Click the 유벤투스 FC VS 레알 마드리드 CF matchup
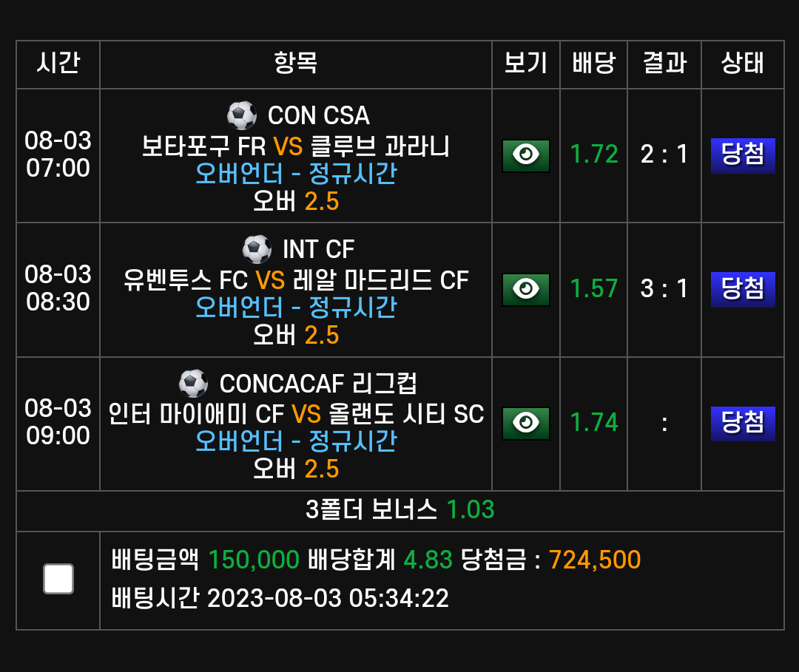The image size is (799, 672). tap(296, 280)
